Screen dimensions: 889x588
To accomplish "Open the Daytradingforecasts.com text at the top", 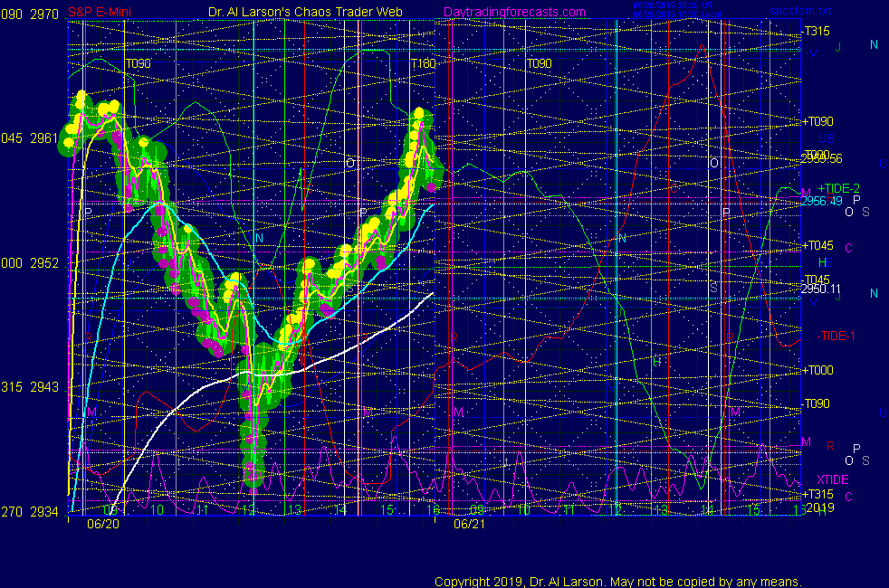I will [x=514, y=13].
